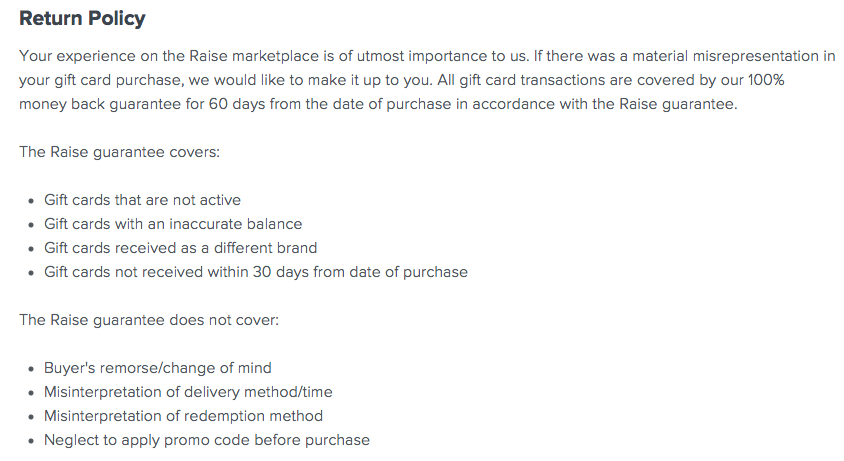Click 'The Raise guarantee does not cover:' text
The width and height of the screenshot is (844, 461).
coord(149,320)
